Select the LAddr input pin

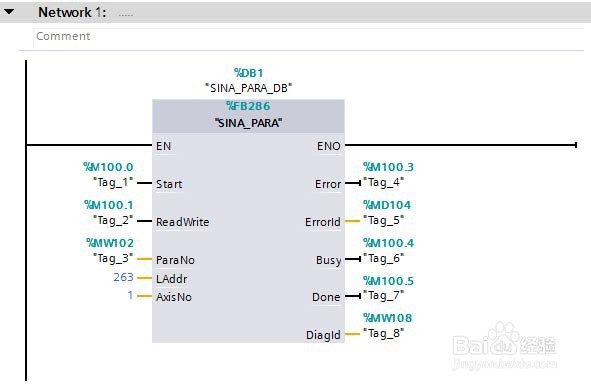point(171,279)
